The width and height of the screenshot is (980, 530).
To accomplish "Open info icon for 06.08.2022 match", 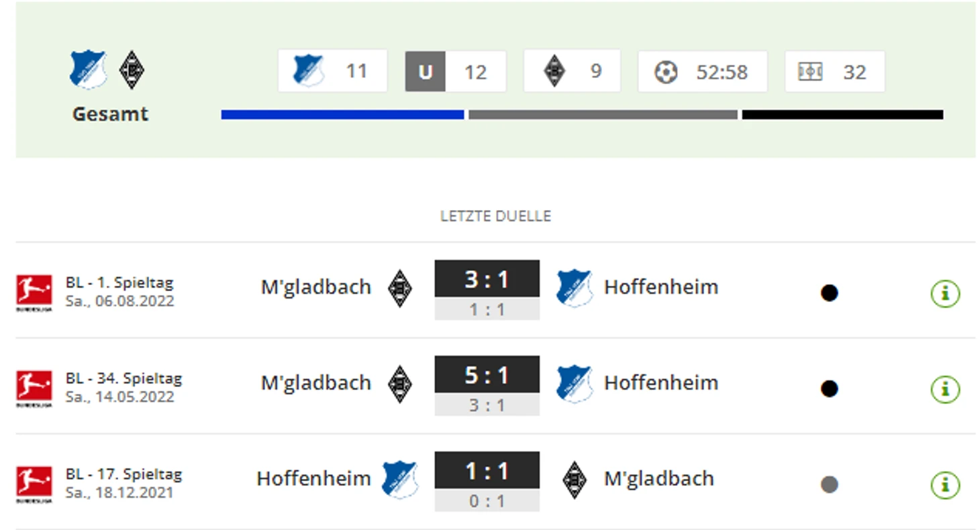I will coord(945,293).
